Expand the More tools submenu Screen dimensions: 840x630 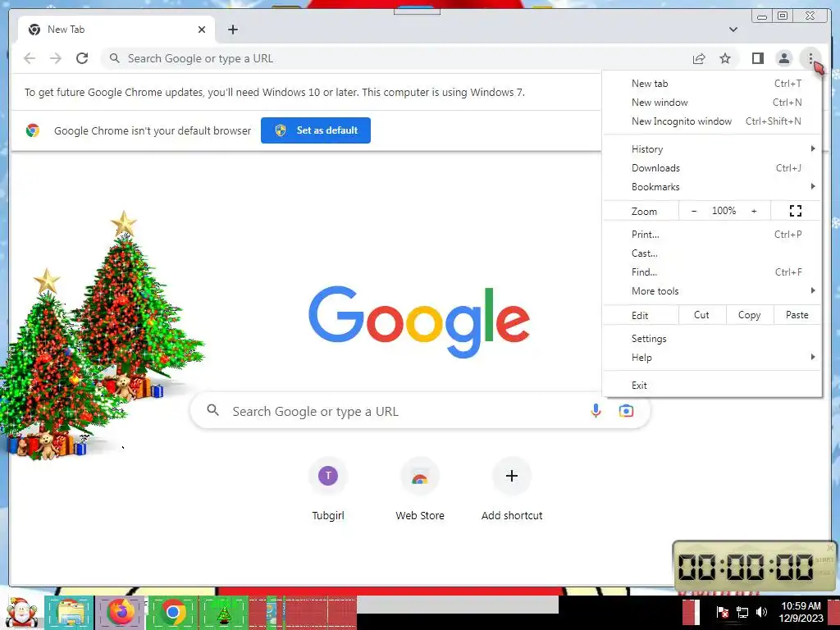[712, 291]
